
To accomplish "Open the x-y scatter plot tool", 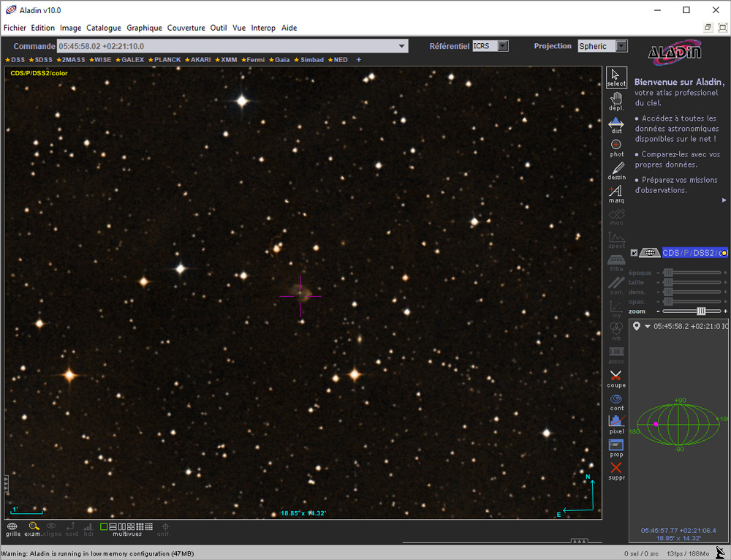I will pos(616,309).
